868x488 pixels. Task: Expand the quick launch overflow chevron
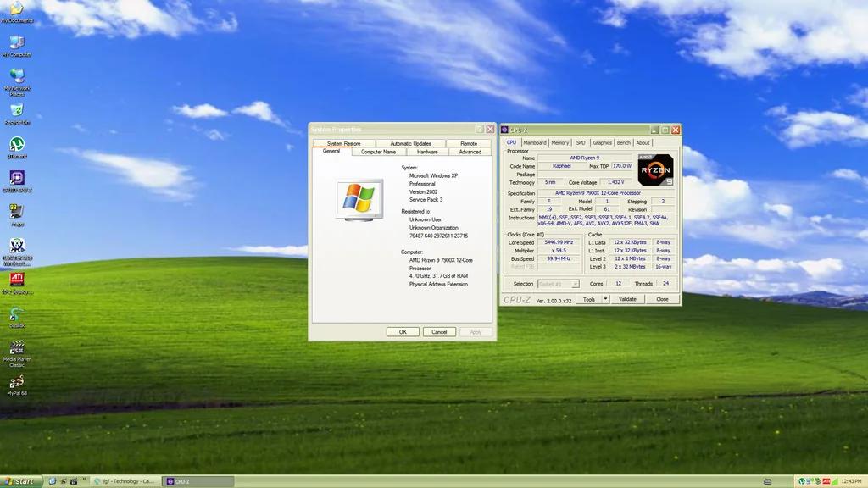84,480
